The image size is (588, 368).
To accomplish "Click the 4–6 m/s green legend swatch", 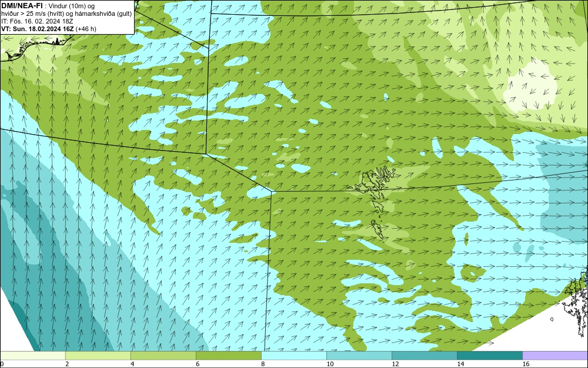I will (163, 356).
